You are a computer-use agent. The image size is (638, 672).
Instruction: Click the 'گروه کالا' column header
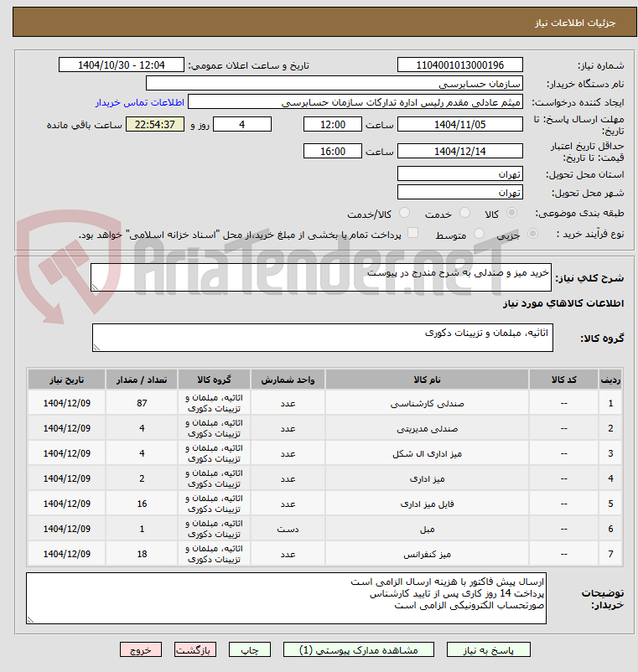coord(214,380)
